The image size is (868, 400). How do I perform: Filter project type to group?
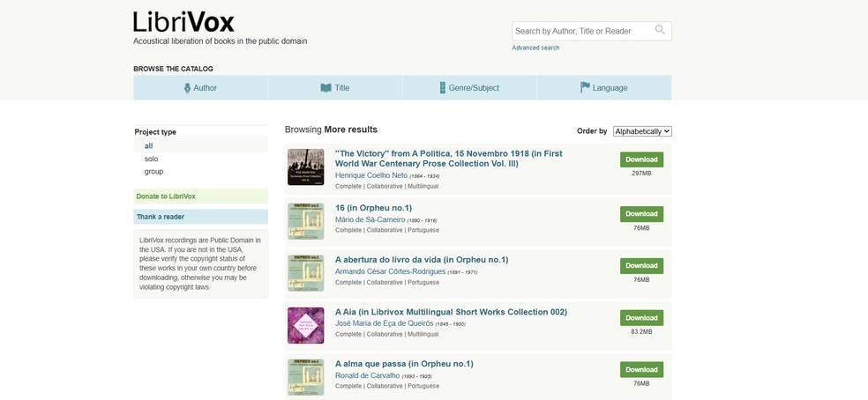[x=153, y=172]
